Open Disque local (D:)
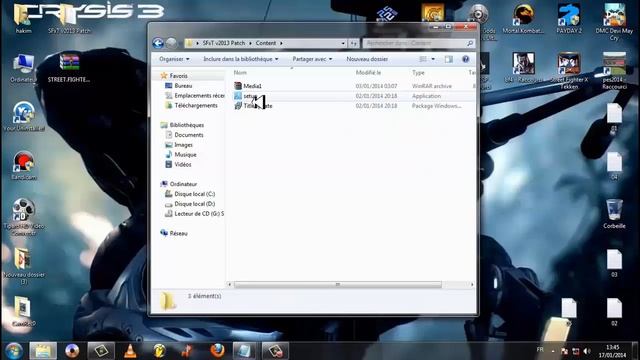The width and height of the screenshot is (640, 360). pyautogui.click(x=194, y=204)
